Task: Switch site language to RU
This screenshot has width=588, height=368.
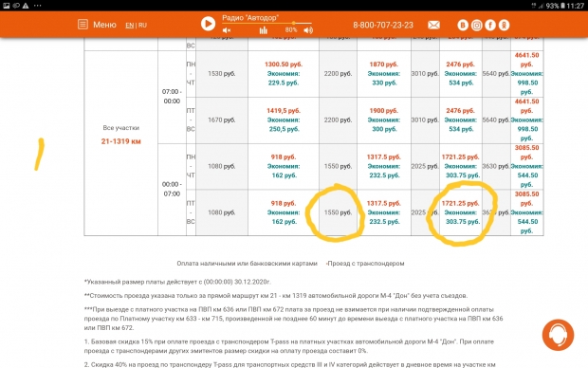Action: [x=142, y=25]
